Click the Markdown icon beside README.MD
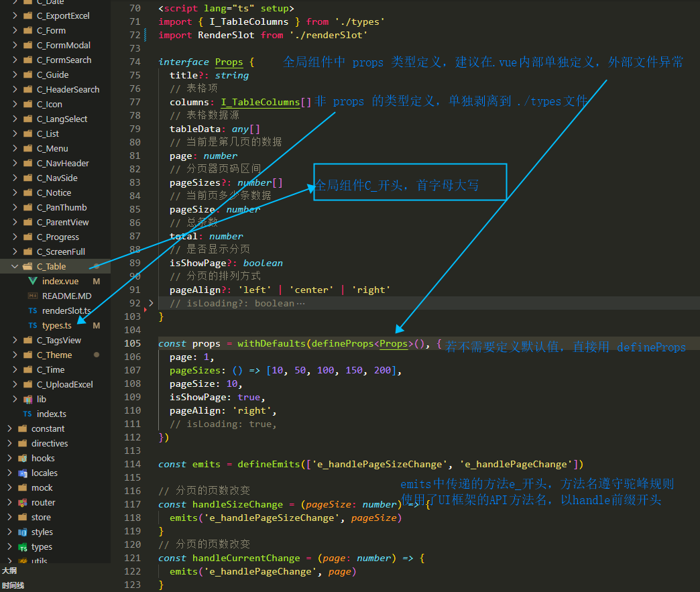 (33, 296)
